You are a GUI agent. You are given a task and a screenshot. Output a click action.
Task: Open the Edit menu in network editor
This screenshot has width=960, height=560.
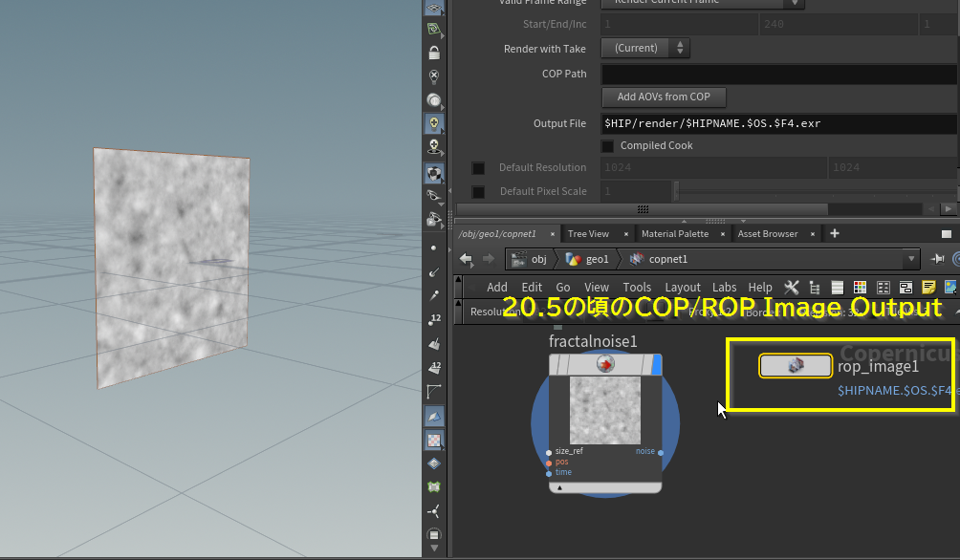click(x=532, y=287)
